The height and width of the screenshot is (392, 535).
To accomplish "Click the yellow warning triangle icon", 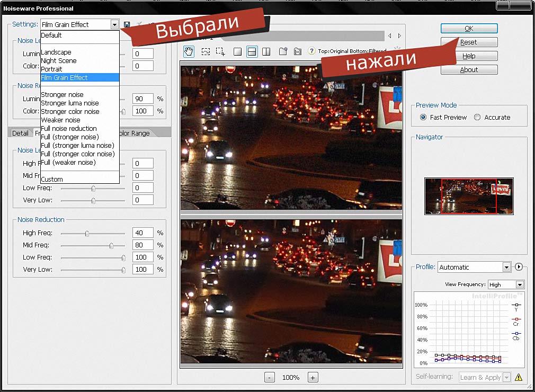I will tap(518, 377).
